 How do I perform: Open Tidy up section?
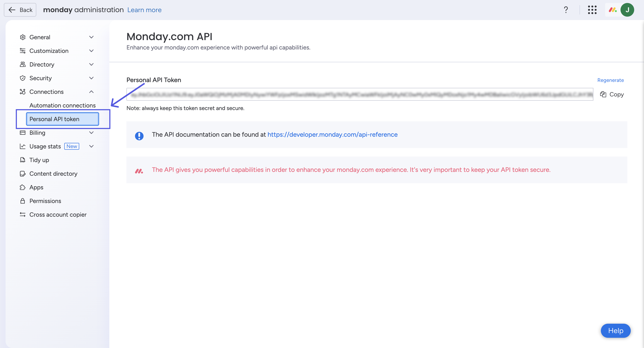click(39, 160)
